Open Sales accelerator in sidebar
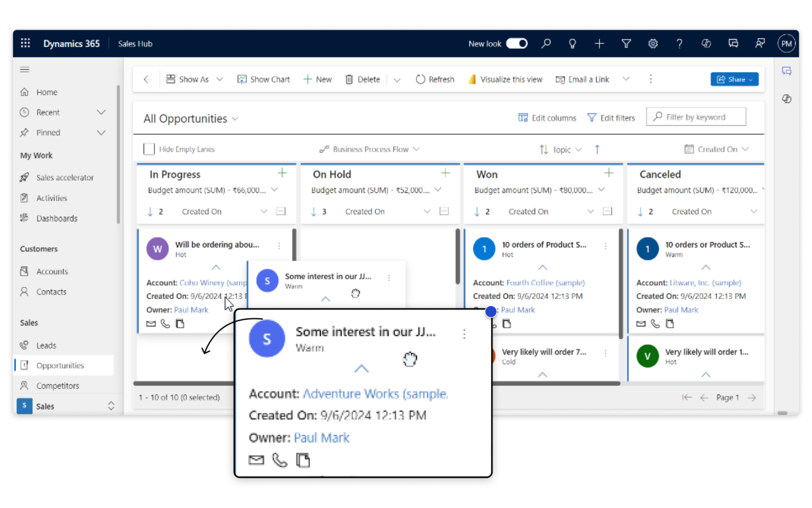 [64, 178]
